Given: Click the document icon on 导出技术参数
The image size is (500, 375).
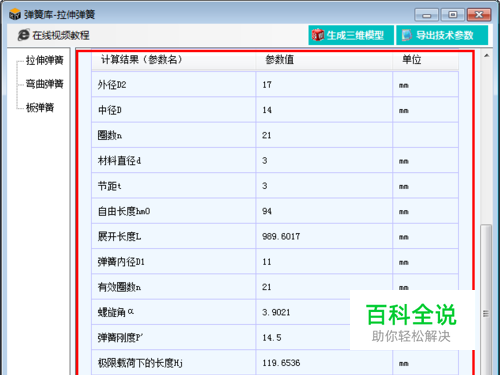Looking at the screenshot, I should pos(407,35).
